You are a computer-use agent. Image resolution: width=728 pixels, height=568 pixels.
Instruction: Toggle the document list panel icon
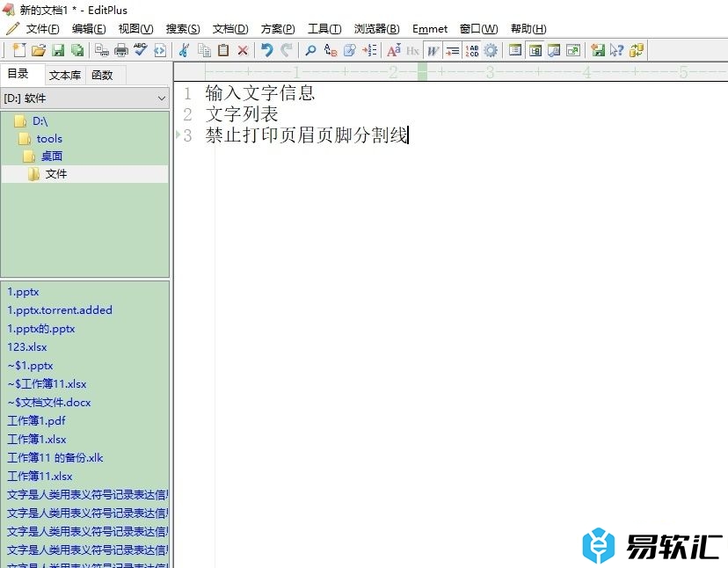pyautogui.click(x=515, y=50)
